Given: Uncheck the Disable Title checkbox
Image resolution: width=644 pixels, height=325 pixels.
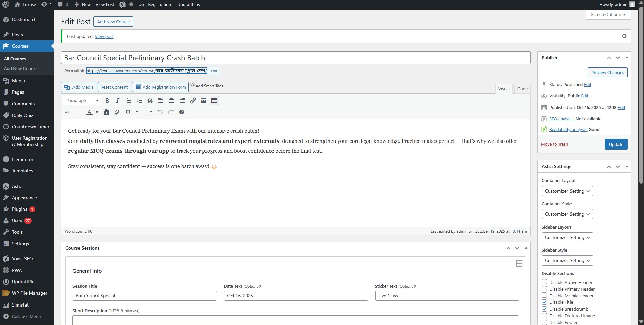Looking at the screenshot, I should click(x=544, y=302).
